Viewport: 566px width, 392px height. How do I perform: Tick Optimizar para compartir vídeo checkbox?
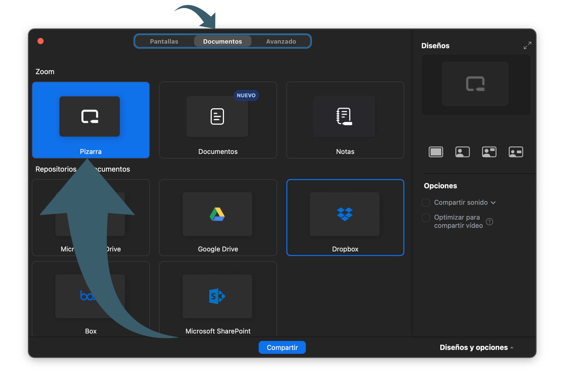pos(426,218)
